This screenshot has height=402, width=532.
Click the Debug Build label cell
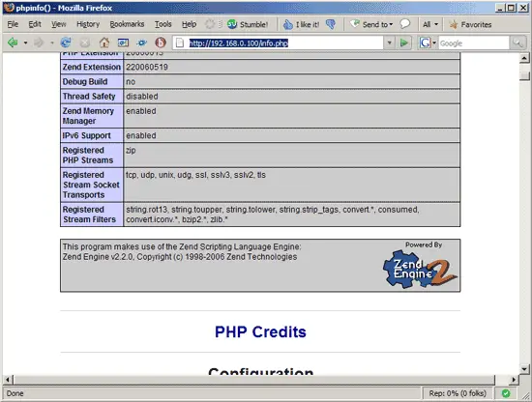92,82
